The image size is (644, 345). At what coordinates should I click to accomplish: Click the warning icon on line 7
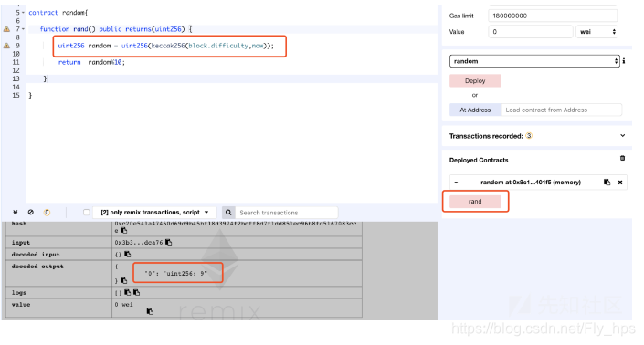click(x=6, y=29)
